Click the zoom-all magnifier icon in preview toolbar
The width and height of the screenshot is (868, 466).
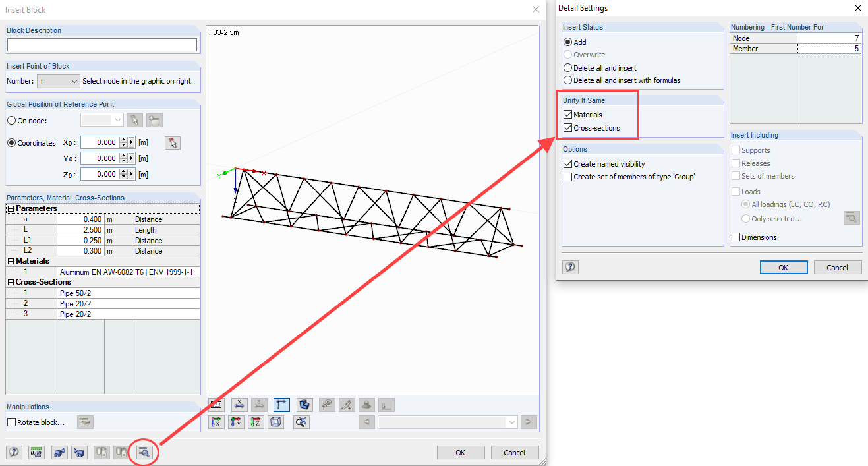point(301,422)
